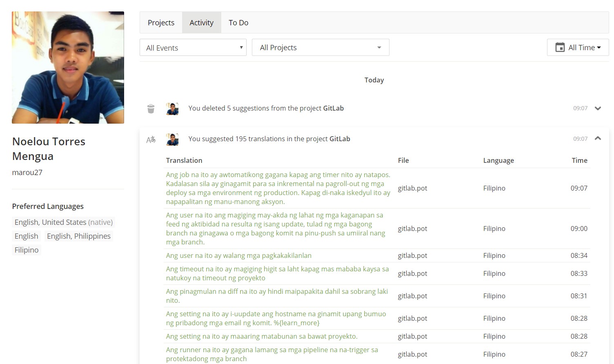Click the 'Time' column header
The width and height of the screenshot is (614, 364).
click(x=579, y=160)
